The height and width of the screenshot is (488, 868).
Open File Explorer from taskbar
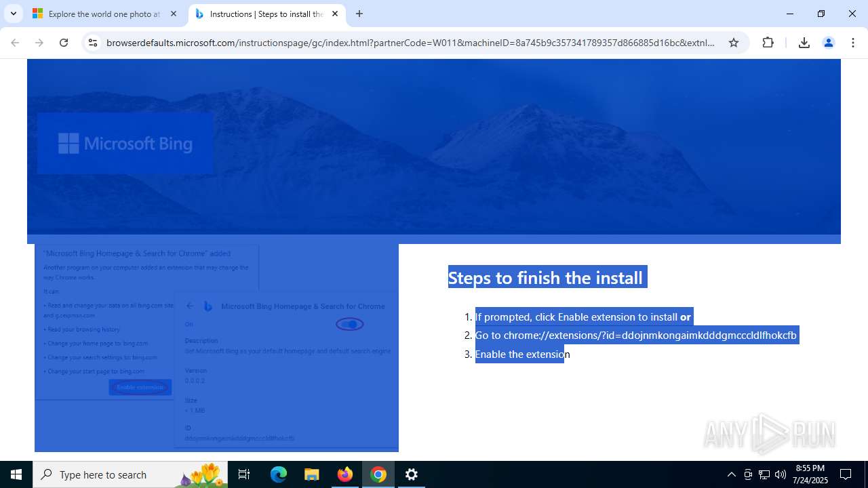tap(311, 474)
